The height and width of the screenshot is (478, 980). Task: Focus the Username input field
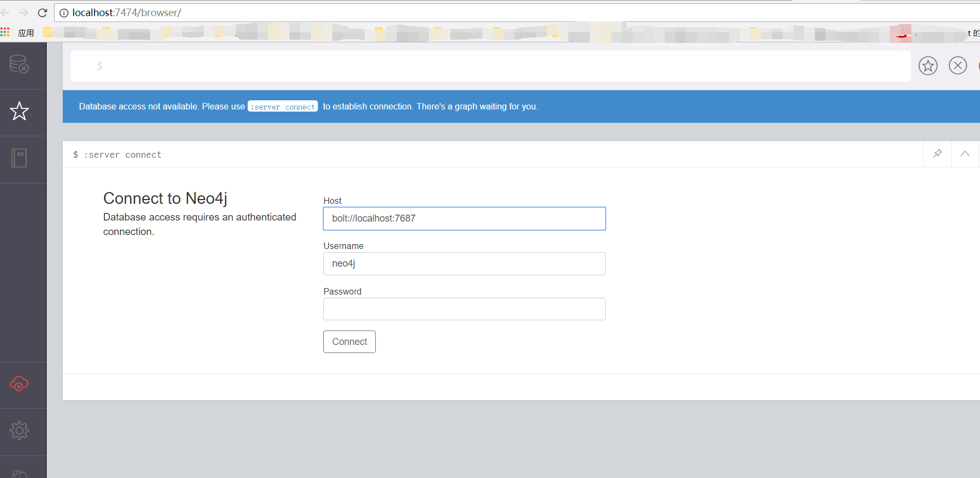tap(464, 263)
